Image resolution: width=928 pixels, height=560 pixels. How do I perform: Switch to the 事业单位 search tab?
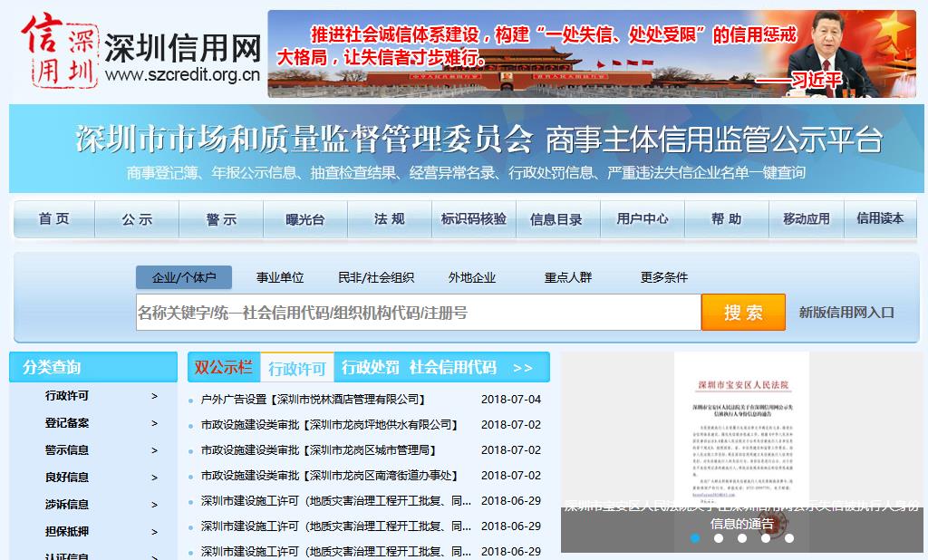pos(280,277)
